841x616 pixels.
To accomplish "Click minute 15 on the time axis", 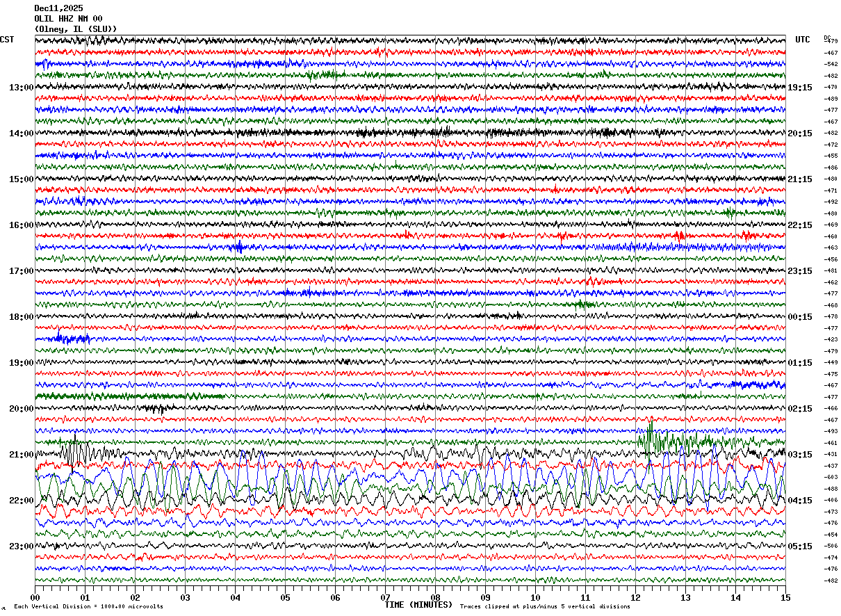I will [785, 597].
